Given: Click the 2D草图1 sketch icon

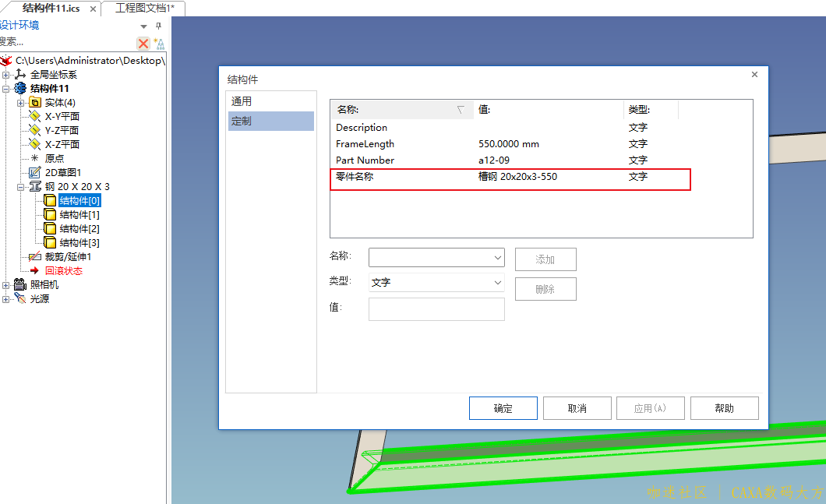Looking at the screenshot, I should point(35,172).
